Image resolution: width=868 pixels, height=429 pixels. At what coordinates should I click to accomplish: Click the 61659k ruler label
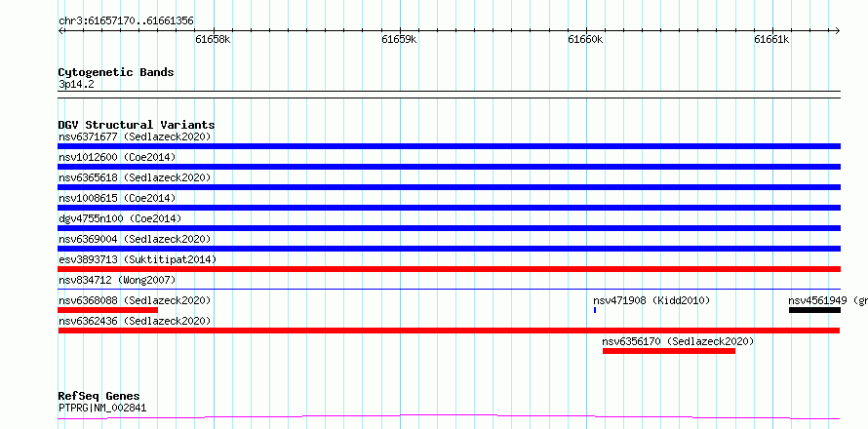tap(400, 39)
